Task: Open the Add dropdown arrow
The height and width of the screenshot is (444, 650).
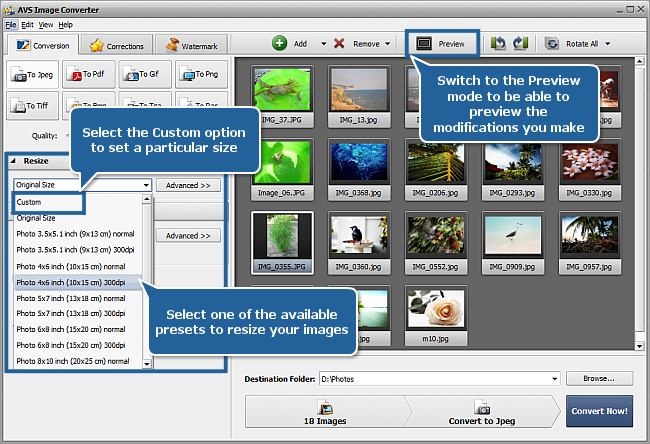Action: tap(324, 44)
